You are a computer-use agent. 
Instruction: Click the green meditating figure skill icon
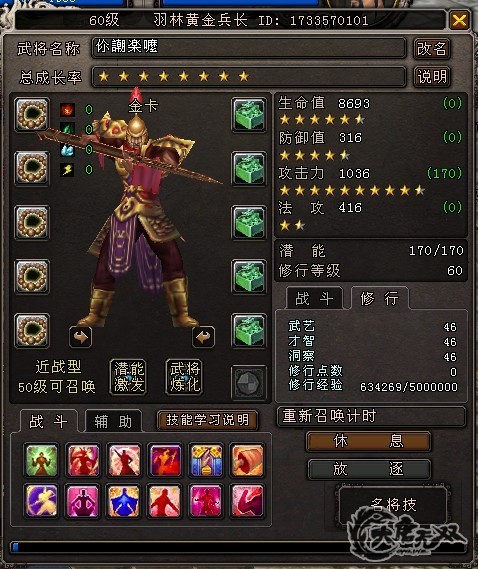[41, 460]
